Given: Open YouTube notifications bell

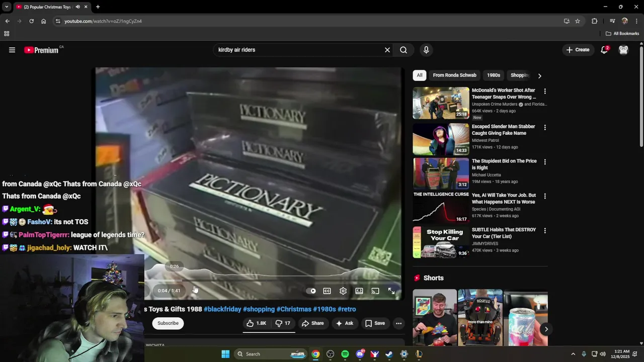Looking at the screenshot, I should tap(605, 50).
